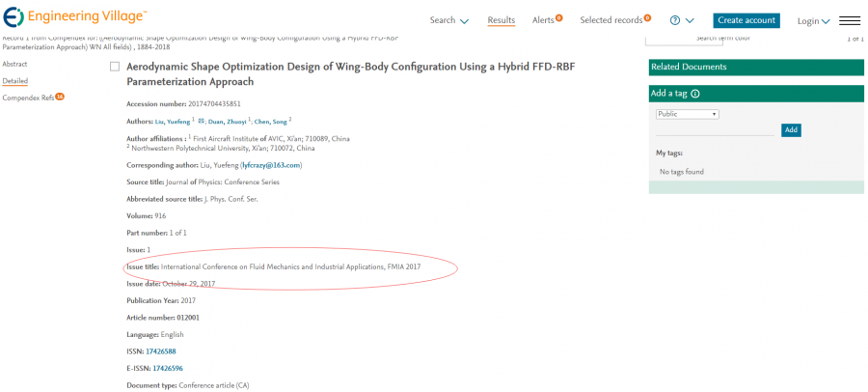The image size is (868, 392).
Task: Click the tag name input field
Action: [715, 129]
